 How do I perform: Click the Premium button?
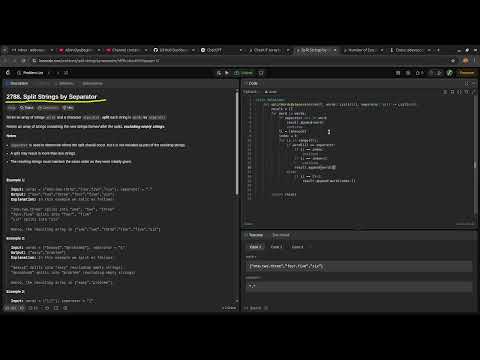coord(466,73)
